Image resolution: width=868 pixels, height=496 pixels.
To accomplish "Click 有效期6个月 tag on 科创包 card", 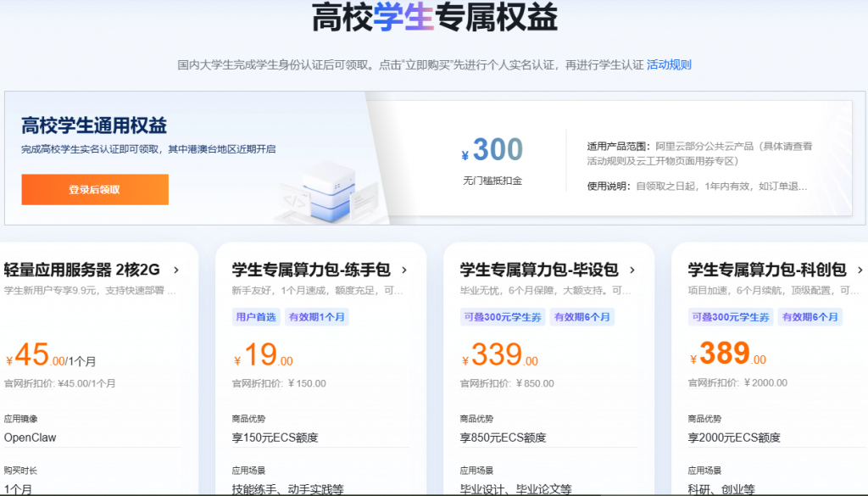I will 810,317.
